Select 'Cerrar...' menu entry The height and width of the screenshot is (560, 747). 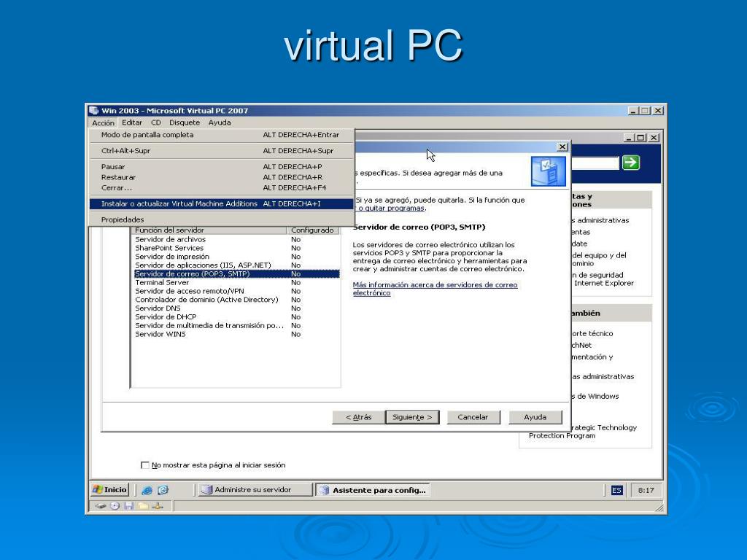(x=222, y=187)
